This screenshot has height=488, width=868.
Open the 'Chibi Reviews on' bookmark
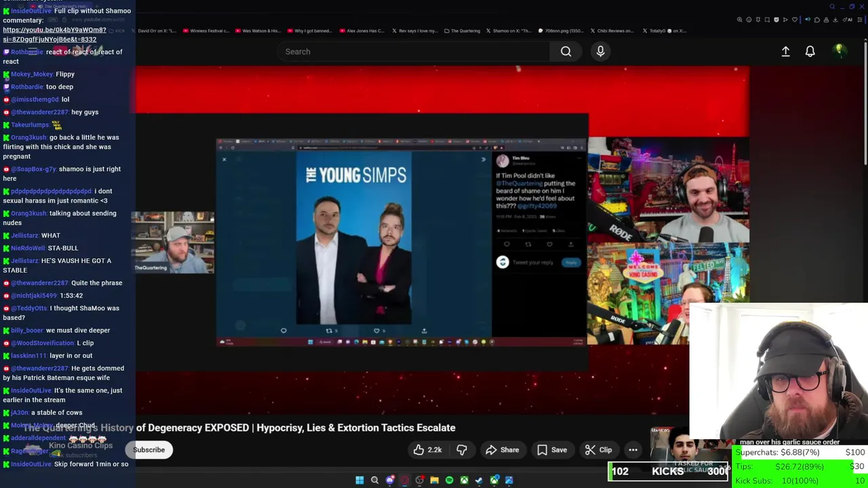612,30
